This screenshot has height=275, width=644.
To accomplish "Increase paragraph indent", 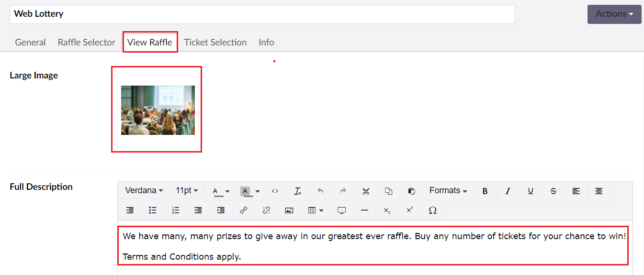I will coord(221,210).
